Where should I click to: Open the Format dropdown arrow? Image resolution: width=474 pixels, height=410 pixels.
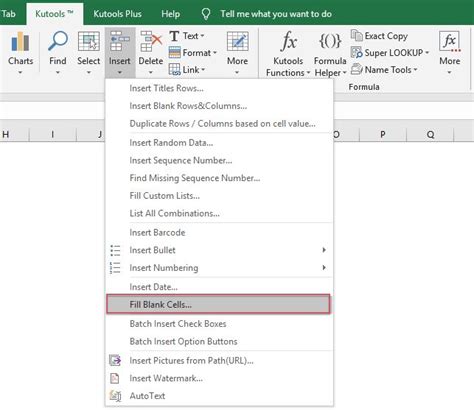tap(215, 53)
